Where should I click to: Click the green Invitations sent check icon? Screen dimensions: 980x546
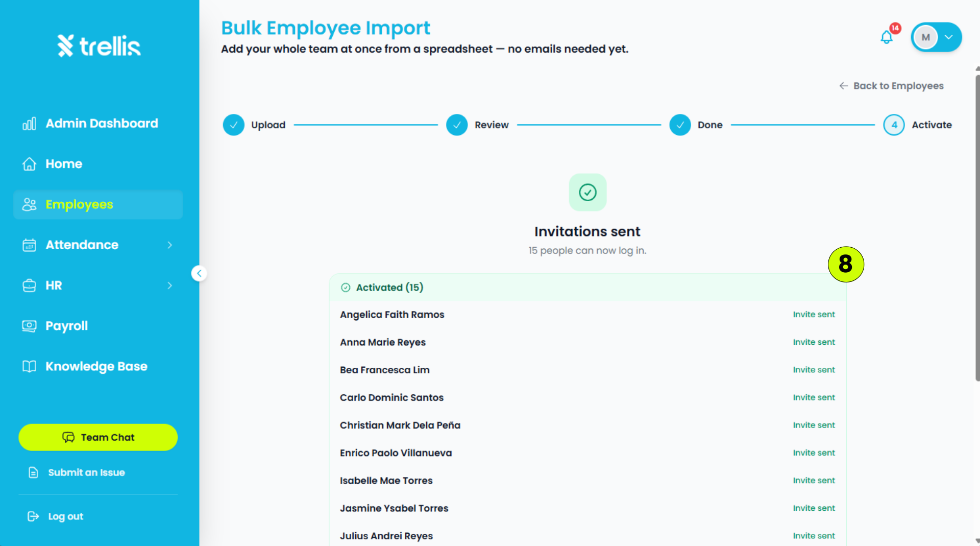[x=587, y=193]
